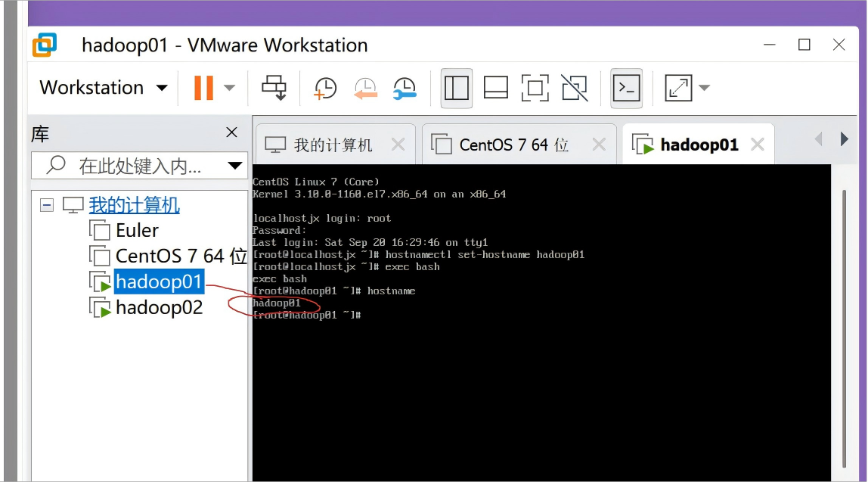Revert to the previous snapshot icon
The height and width of the screenshot is (482, 868).
(x=365, y=88)
